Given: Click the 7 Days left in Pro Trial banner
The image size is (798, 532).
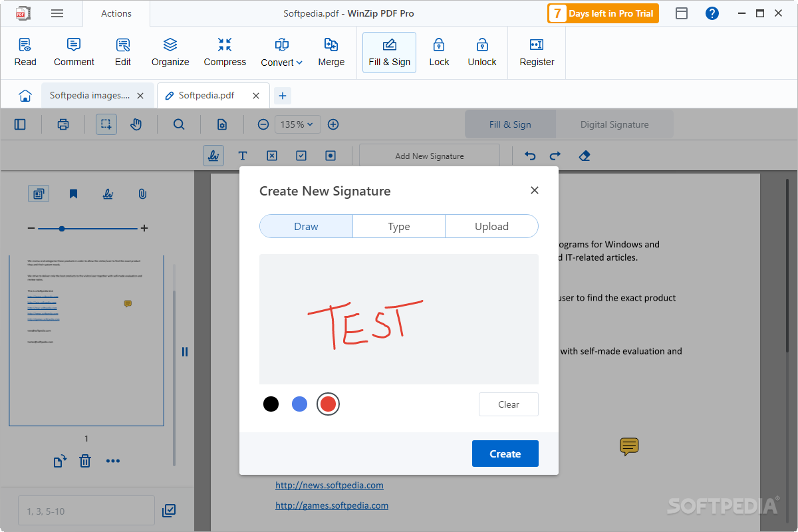Looking at the screenshot, I should coord(603,13).
